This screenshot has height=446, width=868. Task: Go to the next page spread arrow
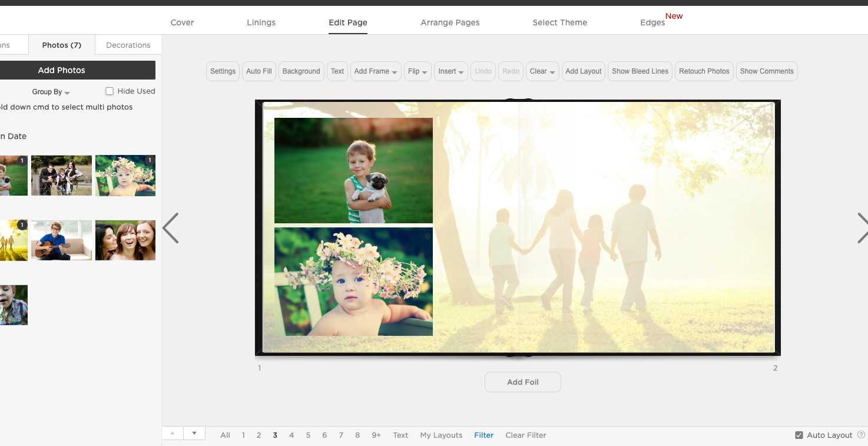(862, 228)
